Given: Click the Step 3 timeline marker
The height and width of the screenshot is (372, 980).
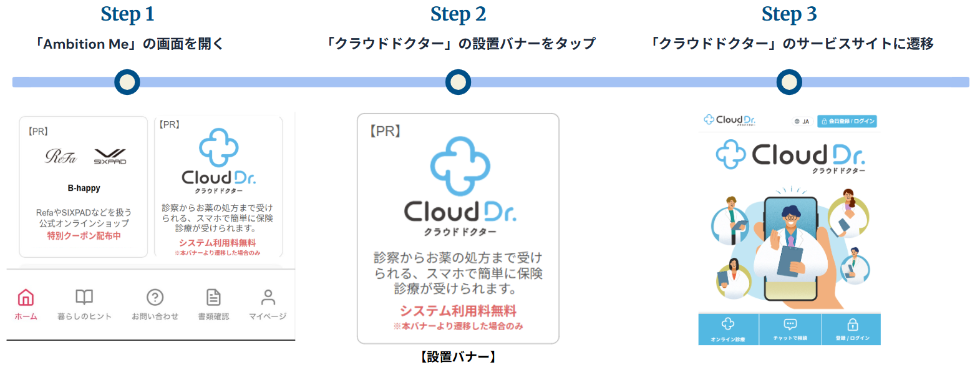Looking at the screenshot, I should tap(789, 82).
